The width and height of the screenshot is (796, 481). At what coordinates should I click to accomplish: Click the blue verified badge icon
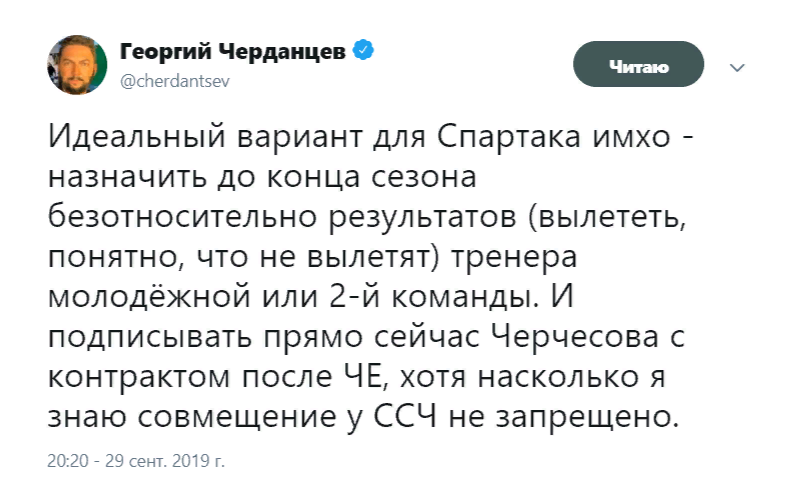click(x=366, y=50)
